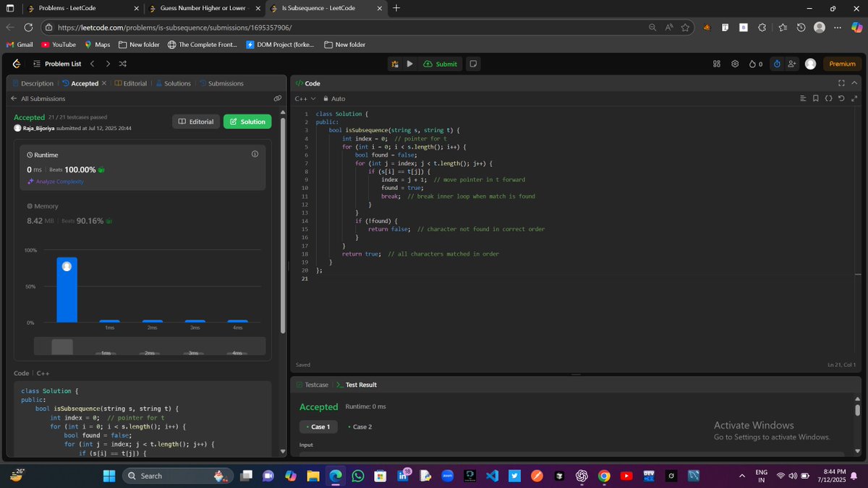This screenshot has height=488, width=868.
Task: Run the code with play button
Action: coord(409,64)
